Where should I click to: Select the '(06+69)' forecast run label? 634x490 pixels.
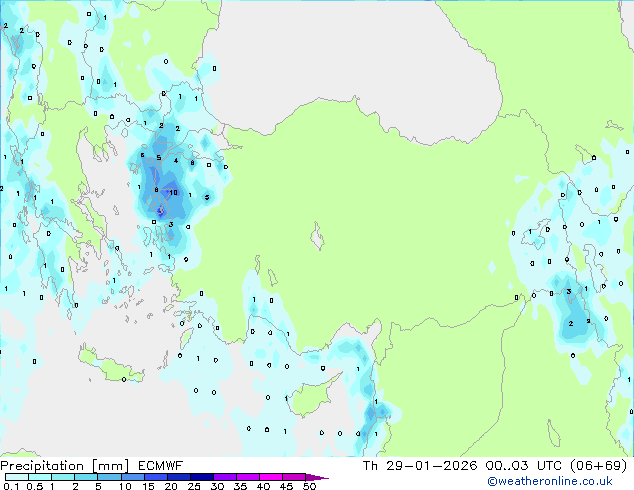[599, 466]
